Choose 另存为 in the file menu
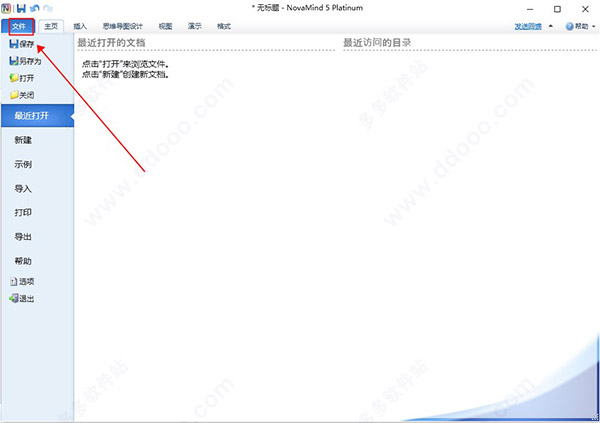 (x=25, y=61)
